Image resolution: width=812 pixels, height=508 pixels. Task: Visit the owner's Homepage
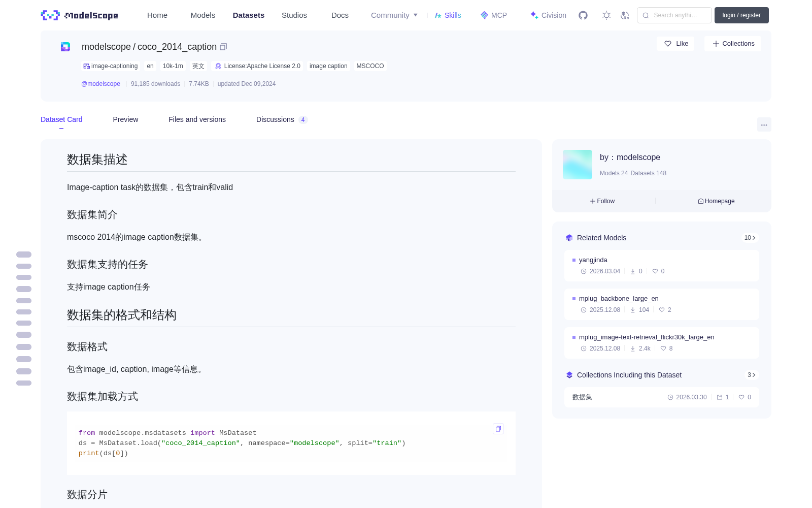(x=716, y=201)
